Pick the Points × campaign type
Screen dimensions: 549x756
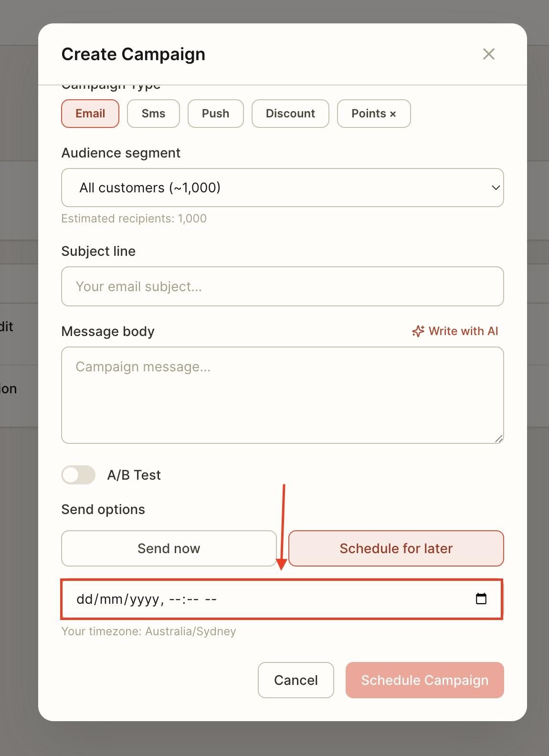(x=374, y=114)
